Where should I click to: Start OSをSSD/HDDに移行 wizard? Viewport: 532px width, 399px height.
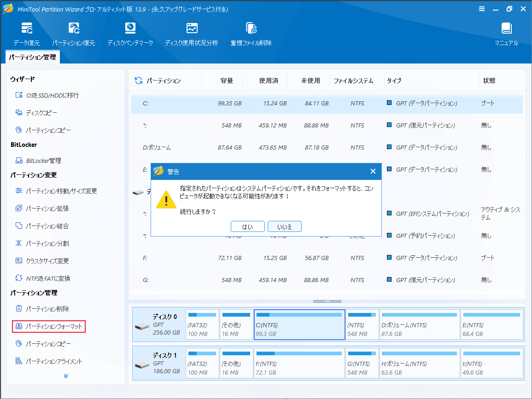[47, 95]
